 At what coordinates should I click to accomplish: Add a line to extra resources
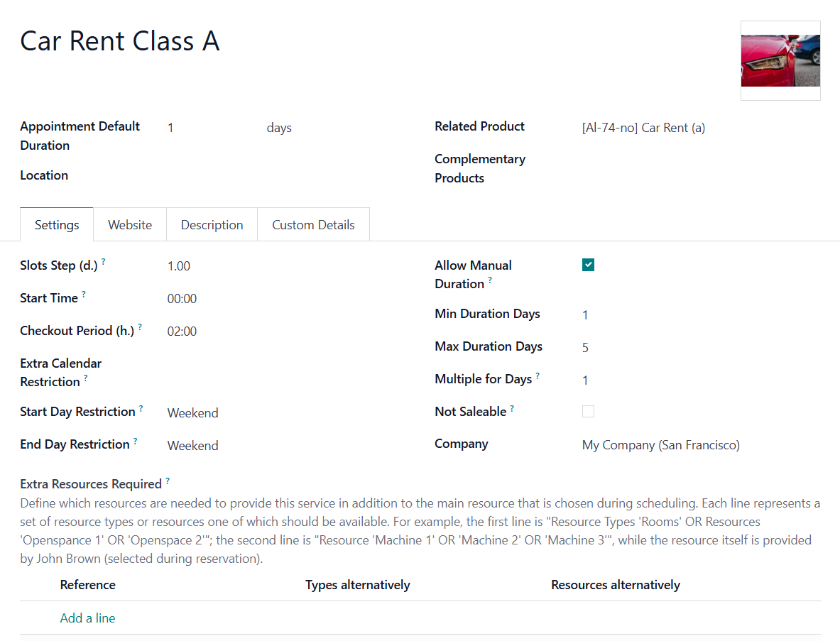pyautogui.click(x=87, y=618)
